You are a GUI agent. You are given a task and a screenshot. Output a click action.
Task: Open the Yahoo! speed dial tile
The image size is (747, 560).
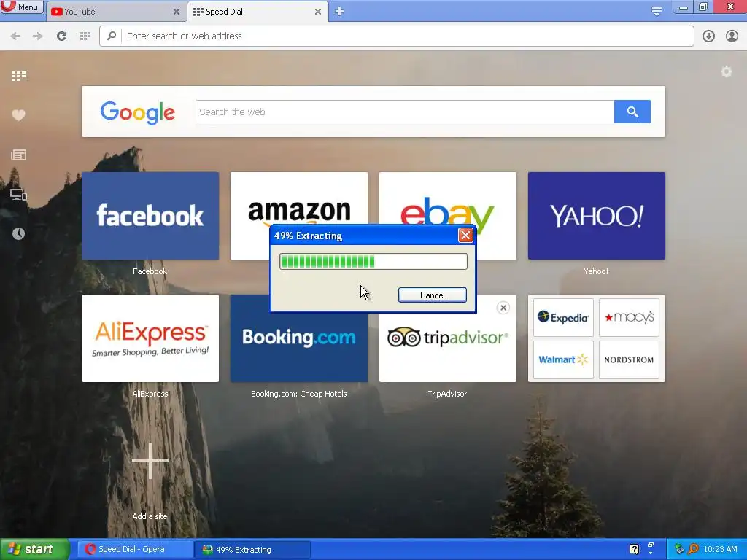pyautogui.click(x=597, y=216)
